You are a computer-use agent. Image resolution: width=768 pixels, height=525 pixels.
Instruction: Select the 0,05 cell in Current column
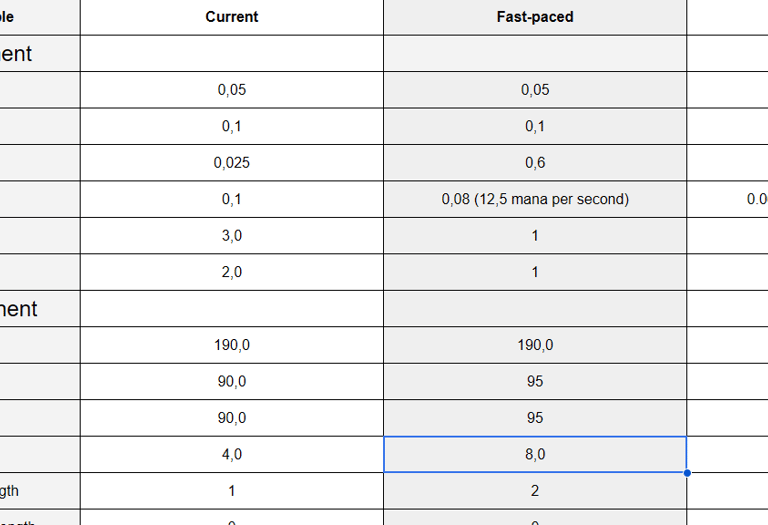pos(231,90)
